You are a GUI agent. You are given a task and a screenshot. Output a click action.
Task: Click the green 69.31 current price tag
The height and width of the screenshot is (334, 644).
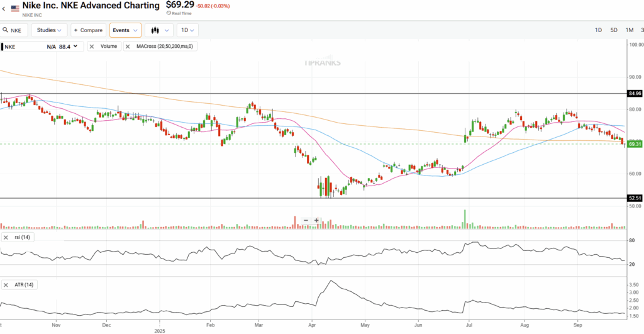[x=635, y=144]
